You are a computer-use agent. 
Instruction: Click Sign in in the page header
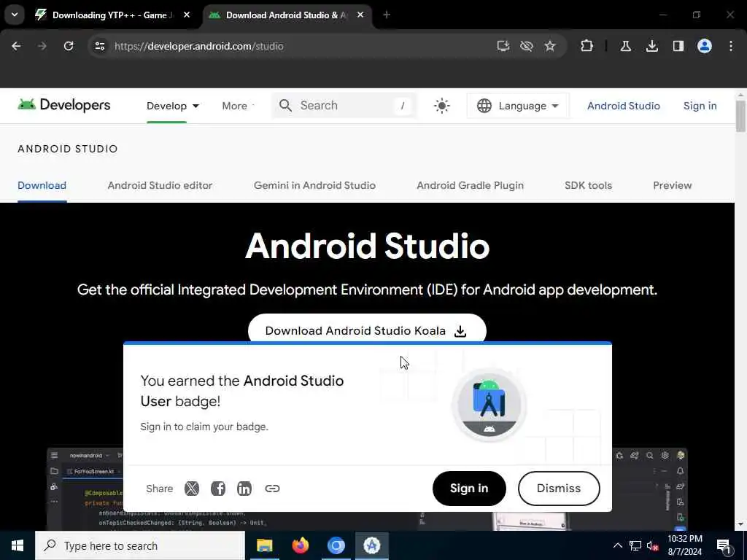pyautogui.click(x=700, y=106)
